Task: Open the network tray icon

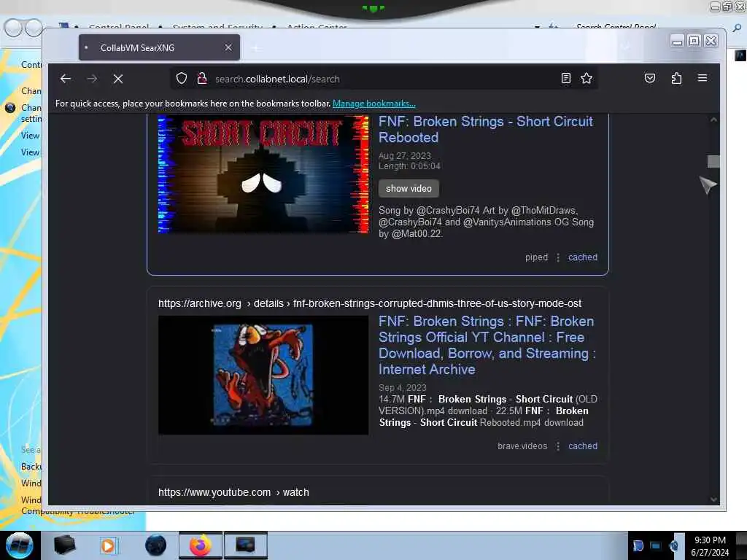Action: coord(656,545)
